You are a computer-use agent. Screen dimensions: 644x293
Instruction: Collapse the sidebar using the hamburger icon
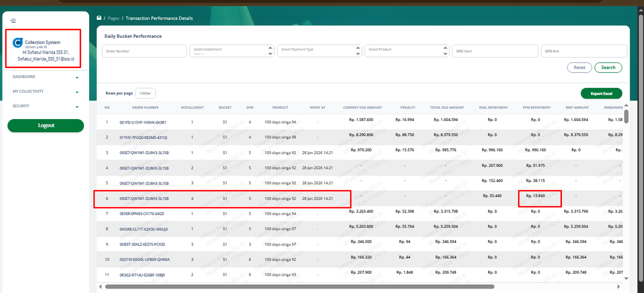pos(13,21)
